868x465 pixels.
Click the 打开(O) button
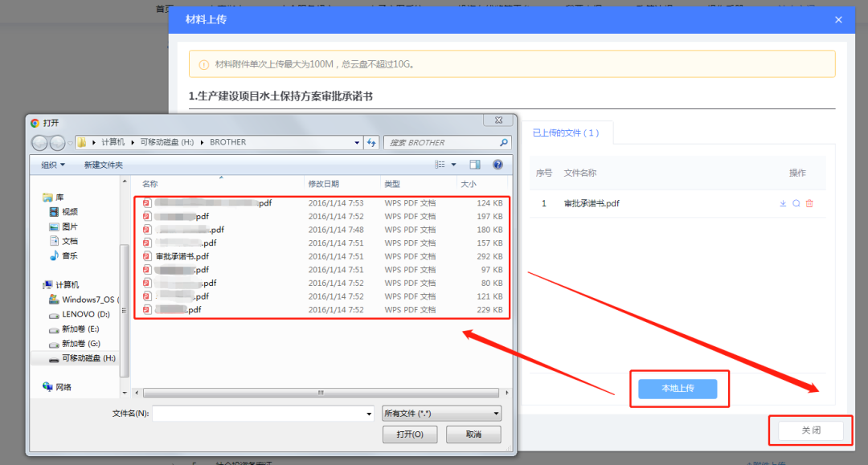(410, 434)
